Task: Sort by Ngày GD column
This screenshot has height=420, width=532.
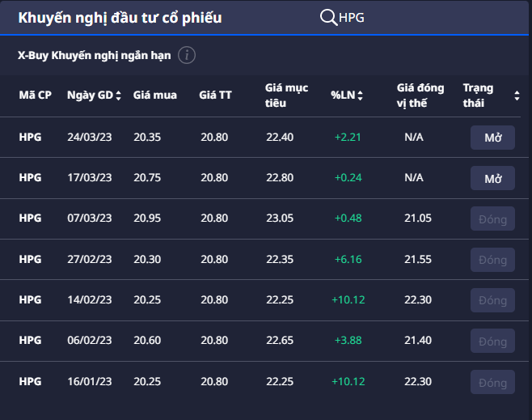Action: point(119,95)
